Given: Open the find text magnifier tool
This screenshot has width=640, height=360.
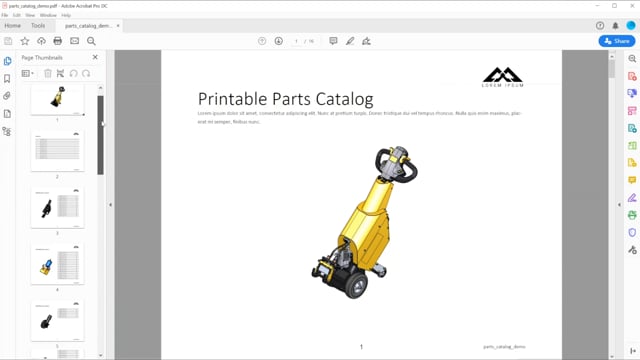Looking at the screenshot, I should (x=91, y=41).
